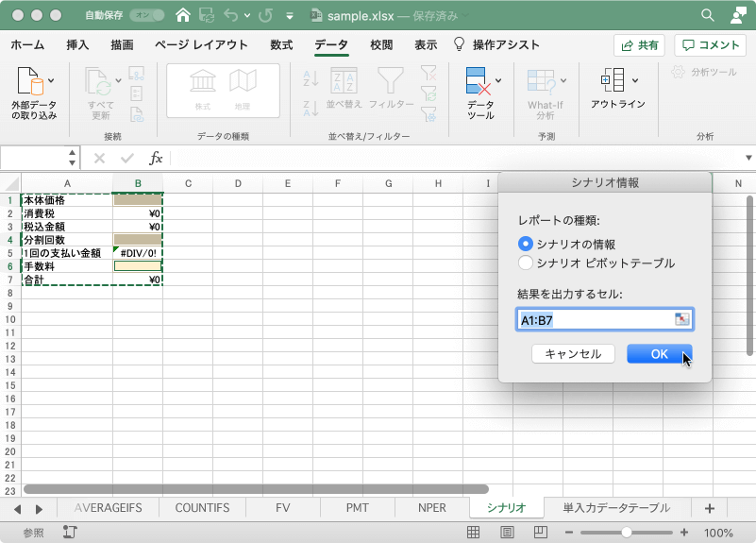Click the user account icon
The image size is (756, 543).
[x=738, y=15]
